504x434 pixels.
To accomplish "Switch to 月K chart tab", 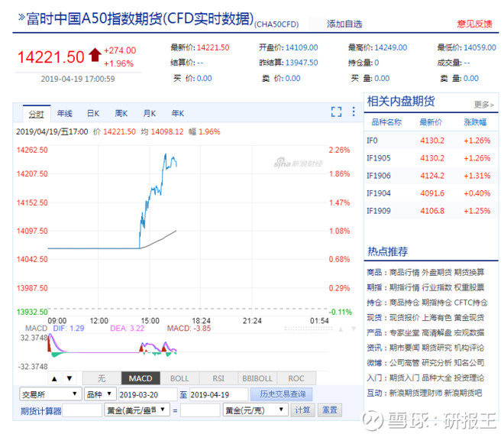I will click(x=150, y=113).
